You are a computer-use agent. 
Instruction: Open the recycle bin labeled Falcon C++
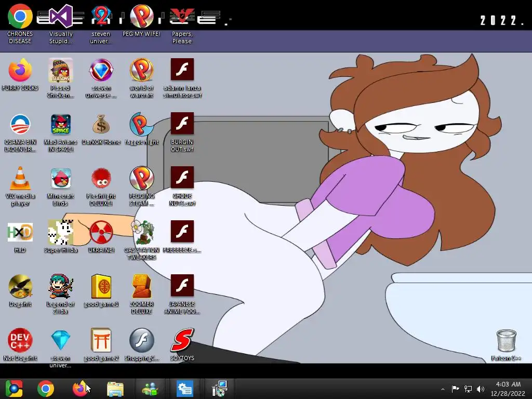[x=506, y=341]
